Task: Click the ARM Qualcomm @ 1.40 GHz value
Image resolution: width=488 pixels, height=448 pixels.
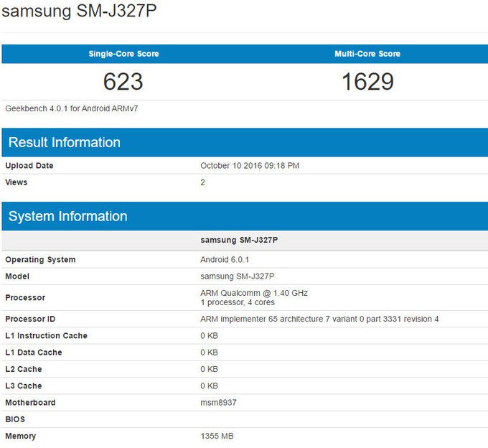Action: coord(254,293)
